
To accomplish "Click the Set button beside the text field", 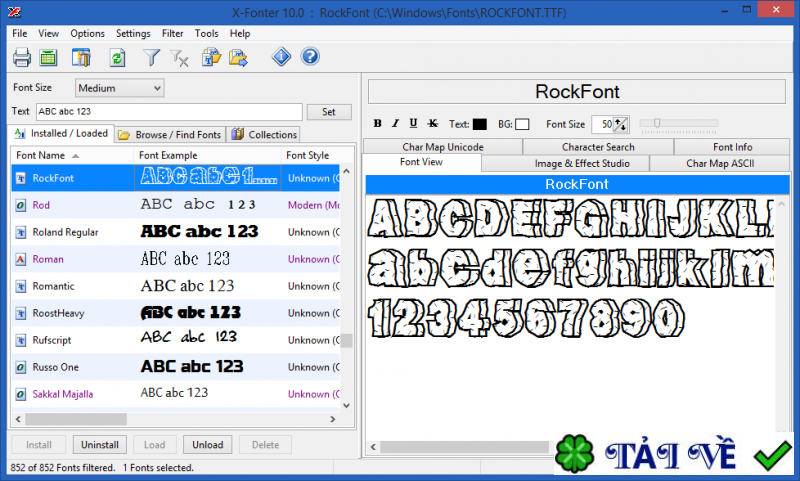I will point(329,112).
